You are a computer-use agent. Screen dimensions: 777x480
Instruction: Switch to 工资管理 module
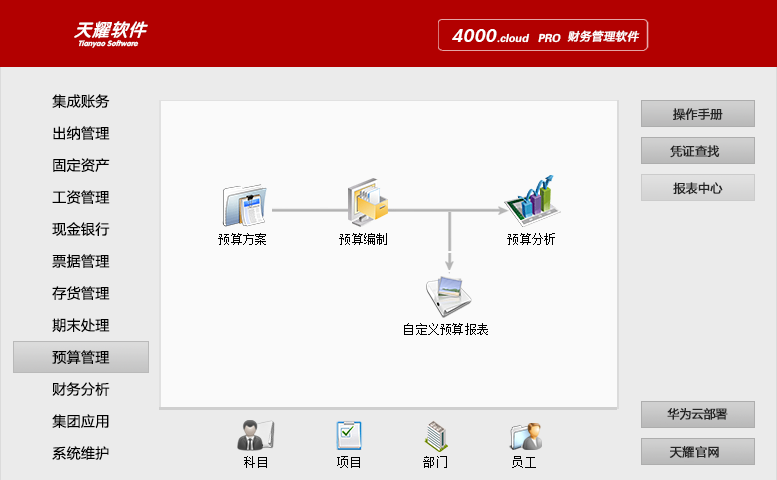click(x=81, y=197)
